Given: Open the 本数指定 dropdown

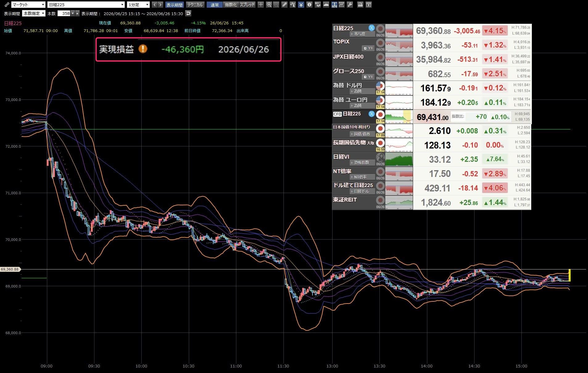Looking at the screenshot, I should (34, 13).
